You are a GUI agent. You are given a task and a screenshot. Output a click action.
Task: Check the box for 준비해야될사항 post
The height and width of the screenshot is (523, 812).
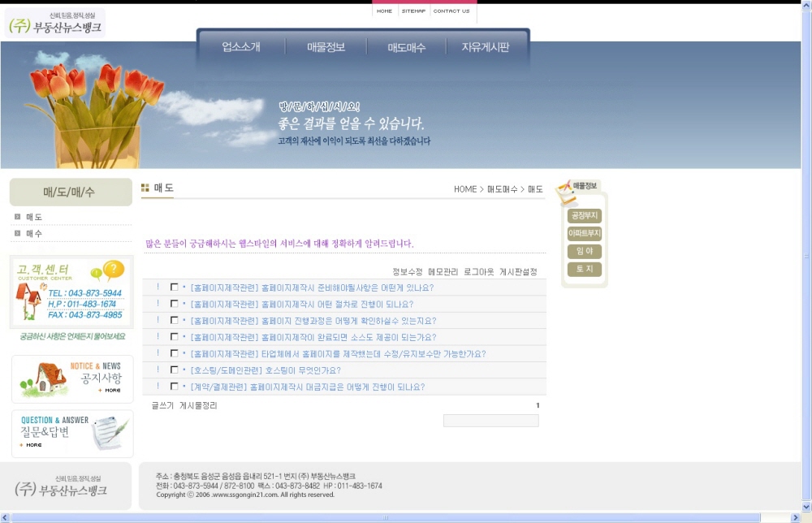(174, 287)
